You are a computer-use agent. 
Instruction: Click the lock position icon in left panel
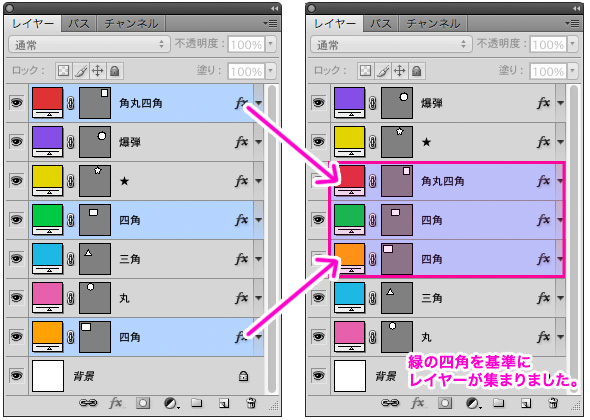[98, 71]
